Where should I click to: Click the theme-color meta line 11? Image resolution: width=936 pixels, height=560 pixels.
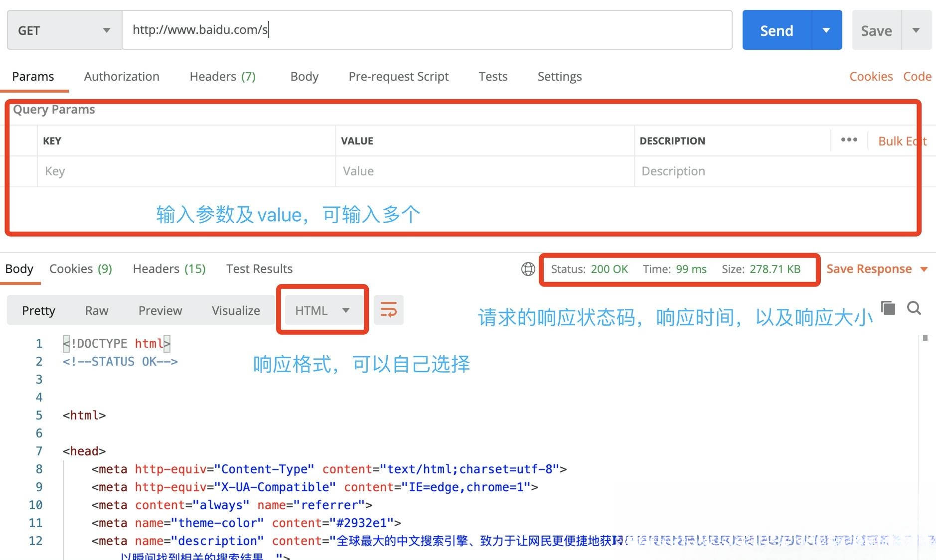tap(246, 523)
